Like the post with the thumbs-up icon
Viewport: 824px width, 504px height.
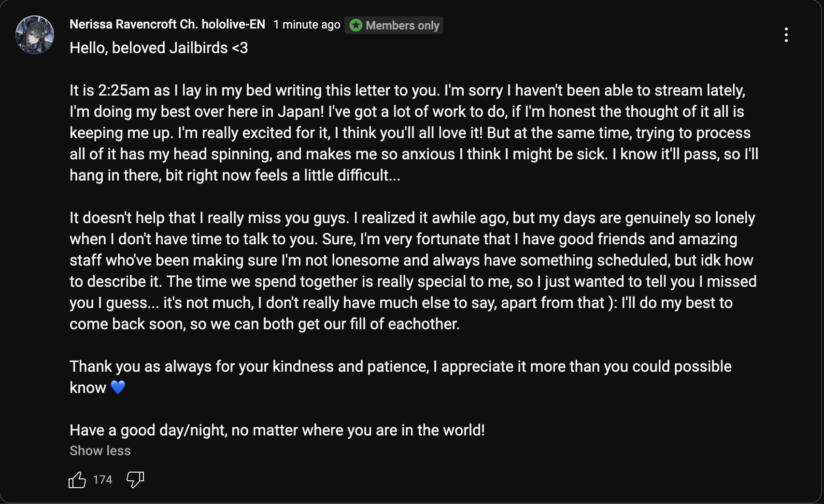tap(77, 480)
